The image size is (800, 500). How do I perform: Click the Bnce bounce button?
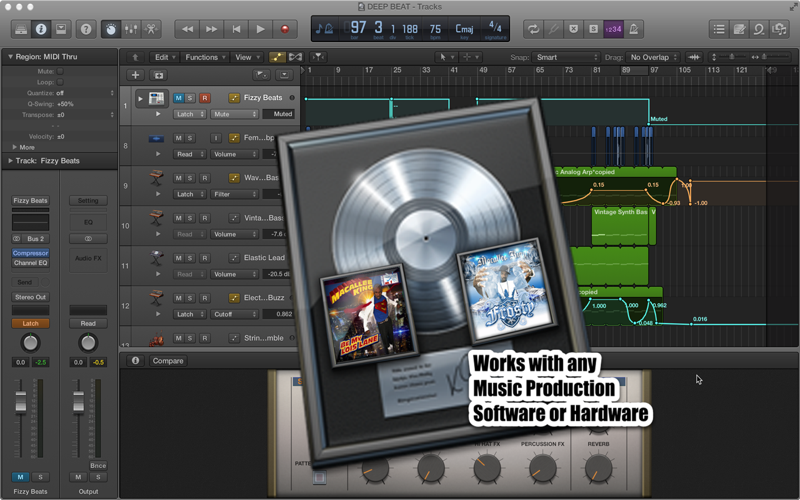click(98, 465)
